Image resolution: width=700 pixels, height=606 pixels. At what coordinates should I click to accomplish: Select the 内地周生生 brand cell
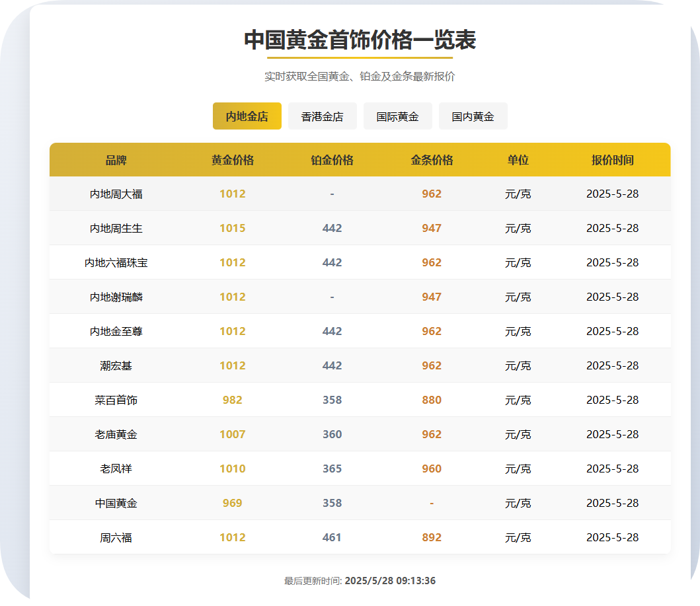coord(116,228)
